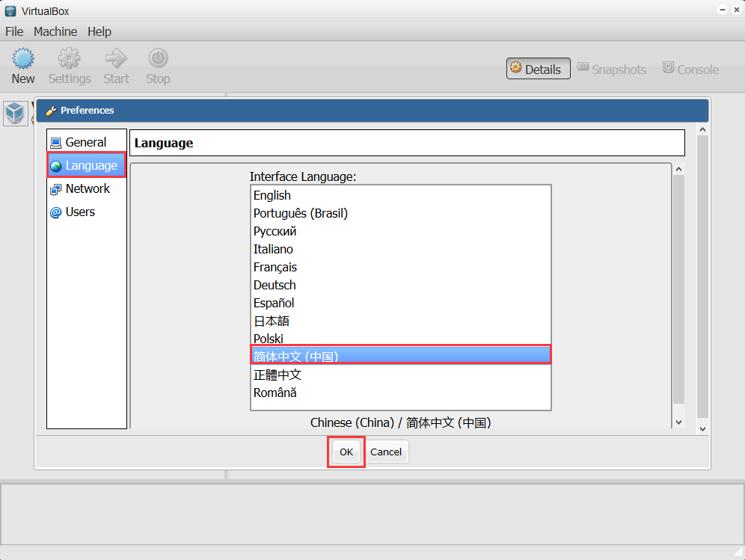Open the File menu
The width and height of the screenshot is (745, 560).
click(x=14, y=31)
